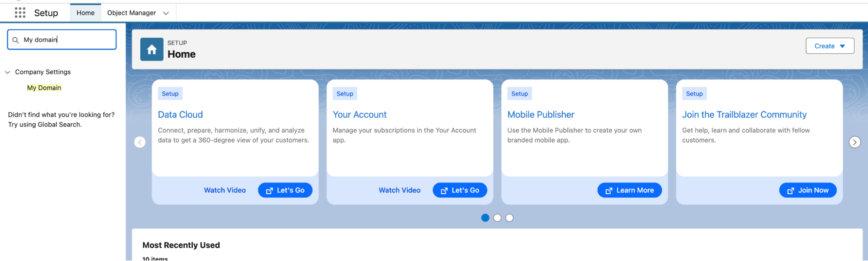Click the Most Recently Used heading
This screenshot has width=868, height=261.
(x=181, y=245)
